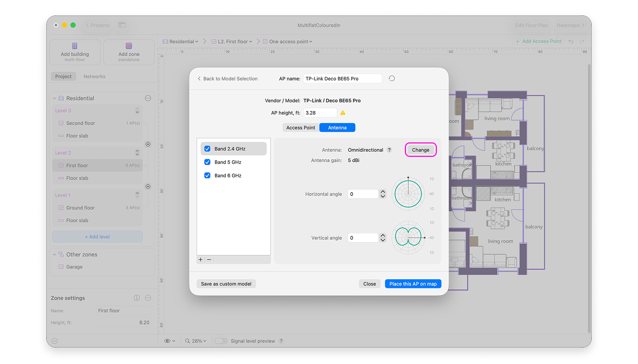
Task: Go back to Projects
Action: click(x=98, y=25)
